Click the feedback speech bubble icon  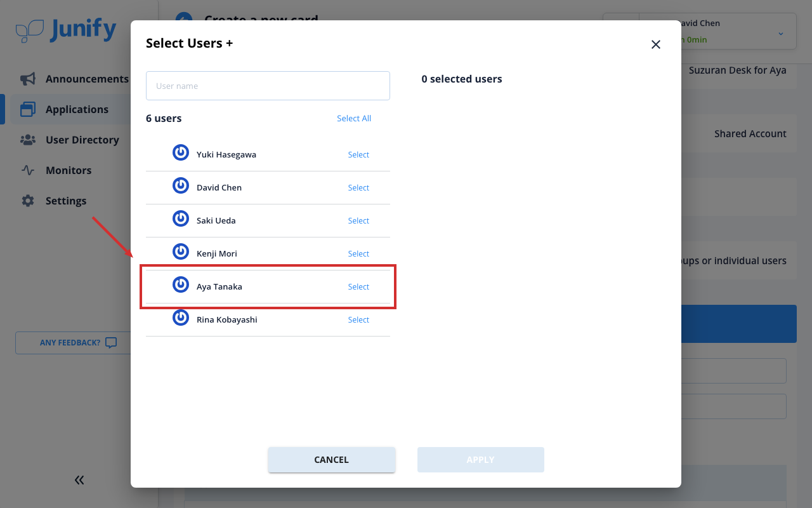pos(111,343)
